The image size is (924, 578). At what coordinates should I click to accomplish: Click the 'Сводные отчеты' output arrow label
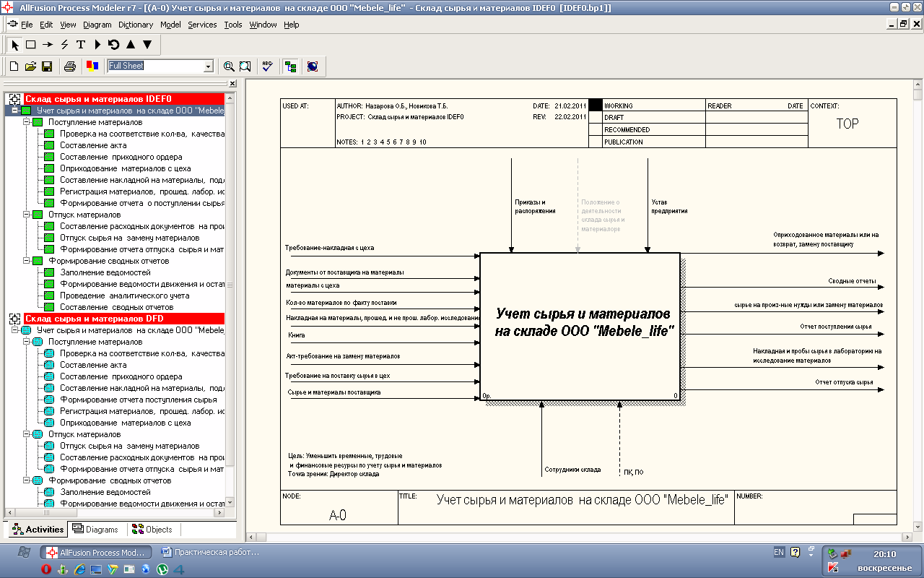point(852,281)
